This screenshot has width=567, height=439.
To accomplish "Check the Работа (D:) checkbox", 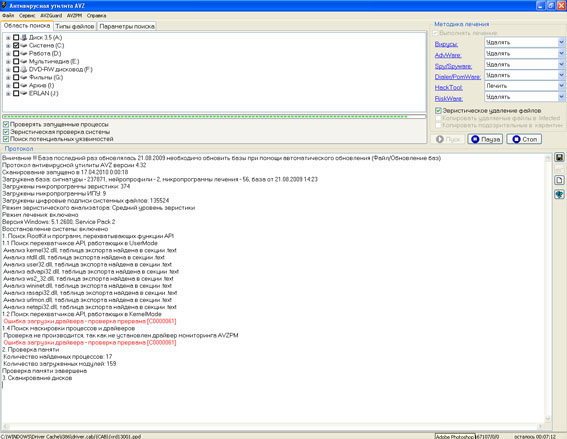I will tap(16, 53).
